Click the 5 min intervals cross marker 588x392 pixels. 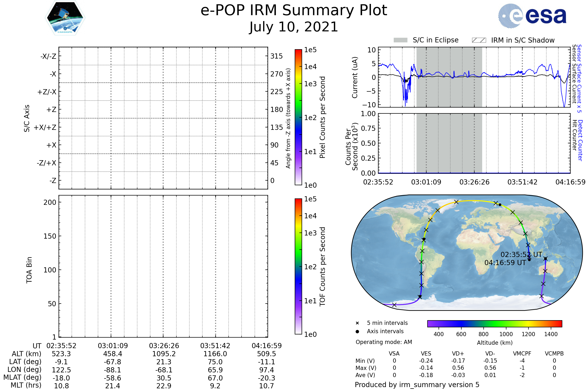[x=357, y=323]
